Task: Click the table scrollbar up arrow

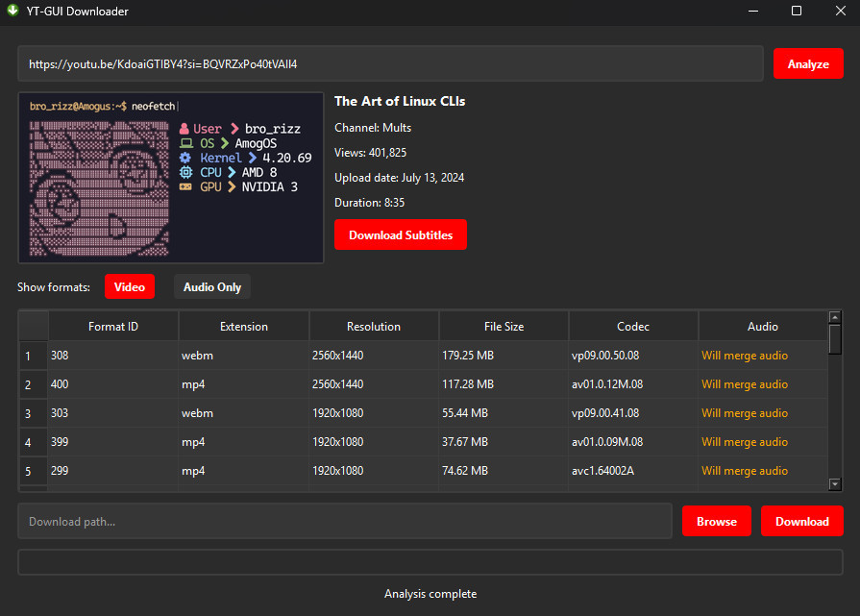Action: coord(835,317)
